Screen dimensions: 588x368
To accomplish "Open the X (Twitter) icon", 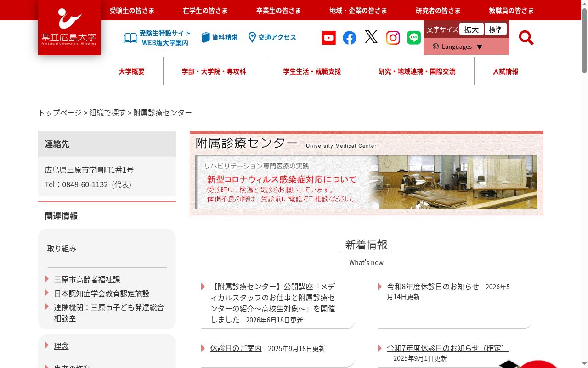I will 371,37.
